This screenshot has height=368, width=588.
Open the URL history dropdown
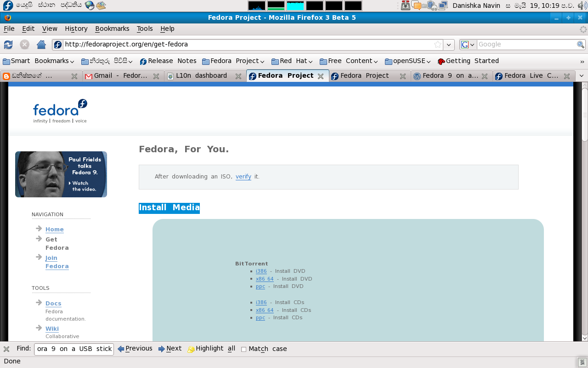449,45
